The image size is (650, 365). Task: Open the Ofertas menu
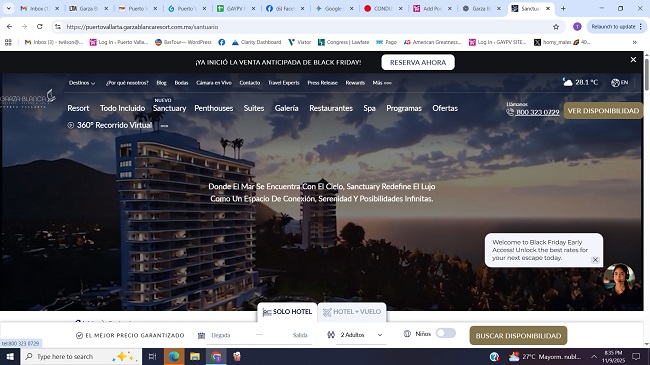(445, 108)
